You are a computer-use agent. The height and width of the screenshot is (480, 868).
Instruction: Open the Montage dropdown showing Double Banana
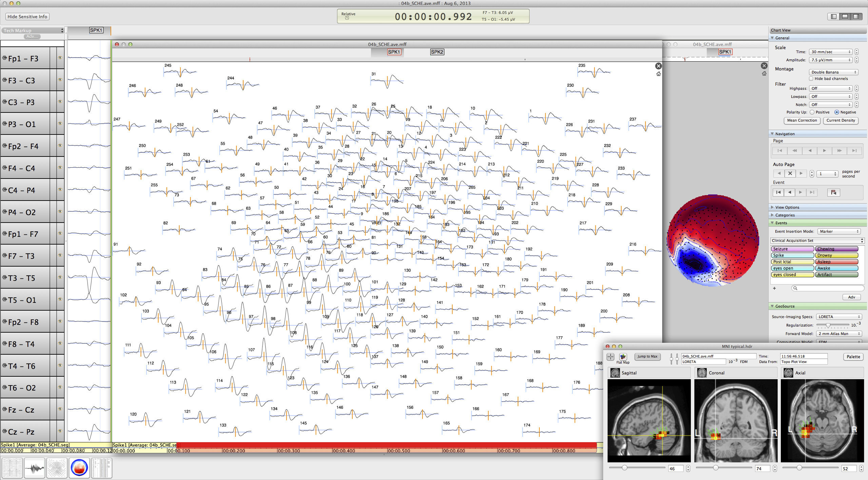pos(833,72)
